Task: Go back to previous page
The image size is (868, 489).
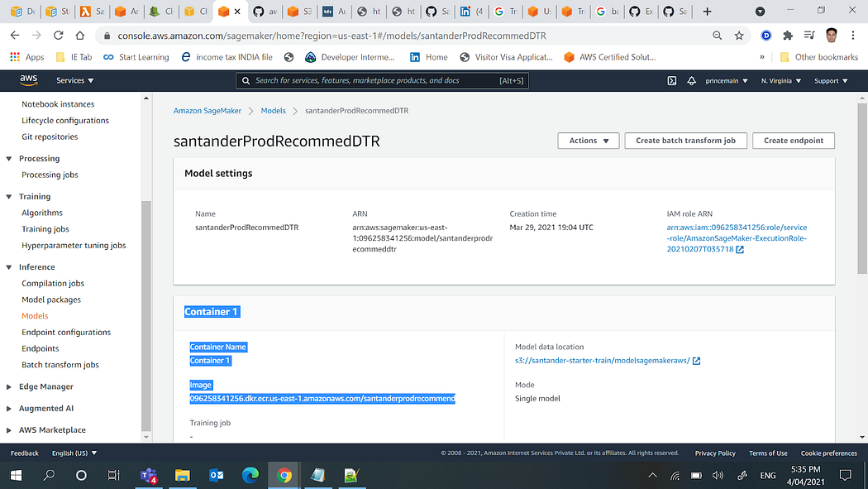Action: tap(15, 36)
